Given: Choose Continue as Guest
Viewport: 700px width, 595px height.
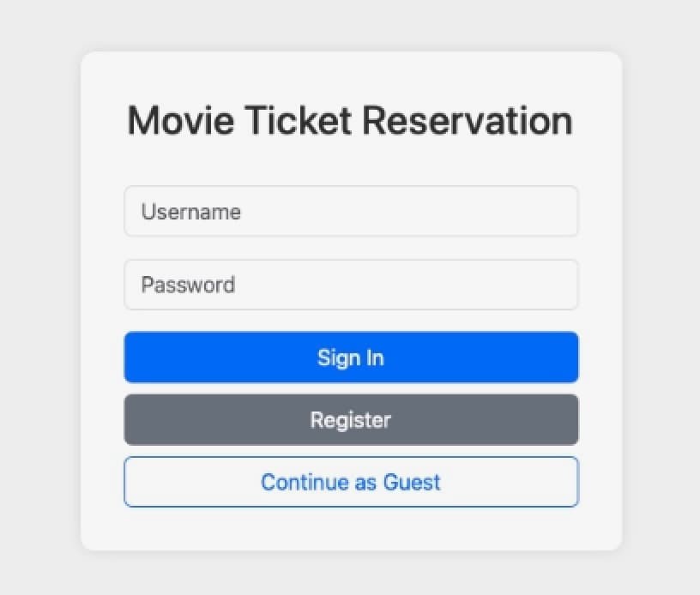Looking at the screenshot, I should point(351,482).
